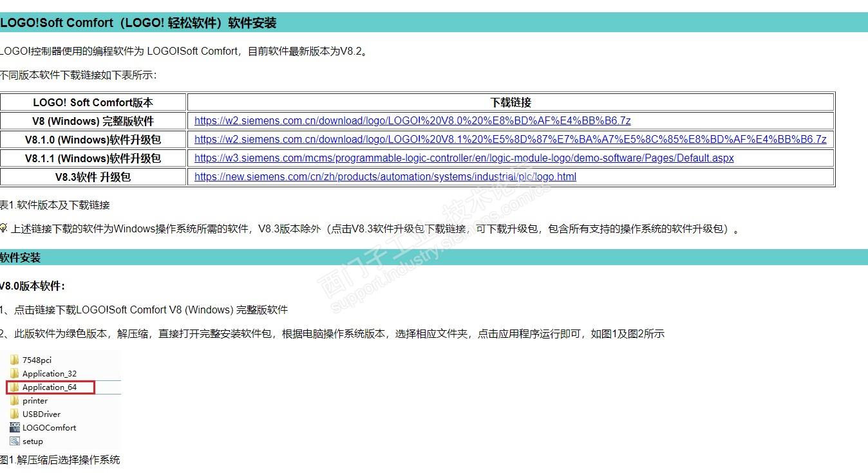Click the sentence stating the latest version is V8.2
The width and height of the screenshot is (868, 473).
184,51
